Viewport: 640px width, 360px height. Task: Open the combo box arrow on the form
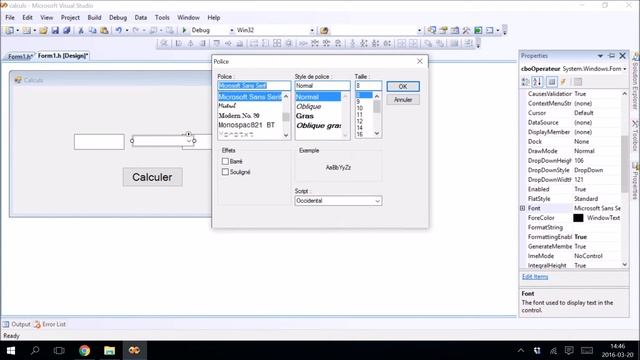(189, 141)
